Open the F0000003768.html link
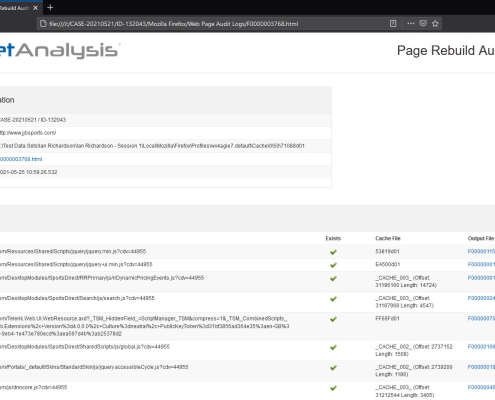This screenshot has height=400, width=495. point(21,159)
